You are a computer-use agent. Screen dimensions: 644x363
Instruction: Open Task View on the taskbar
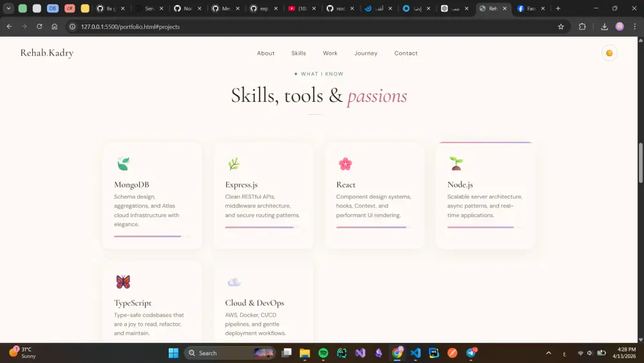(287, 353)
